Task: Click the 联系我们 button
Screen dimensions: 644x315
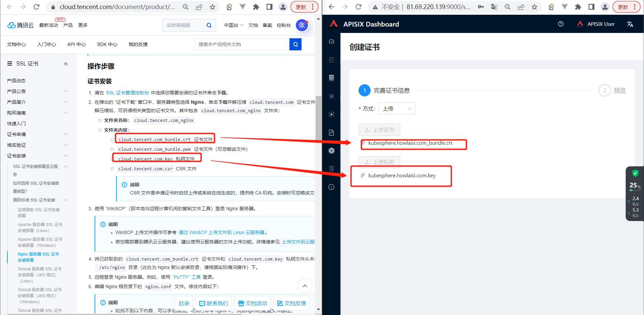Action: (x=214, y=303)
